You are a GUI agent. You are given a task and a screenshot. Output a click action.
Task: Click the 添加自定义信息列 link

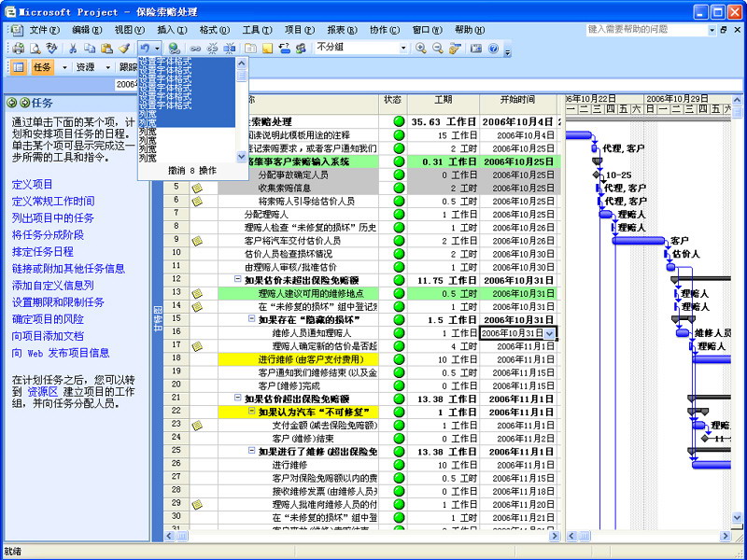coord(52,286)
